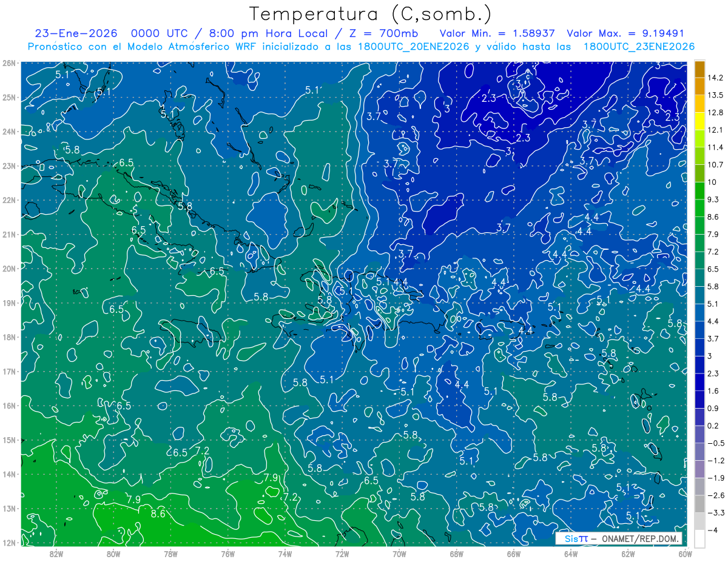Click the '12N' latitude axis label
This screenshot has width=728, height=562.
pos(9,543)
